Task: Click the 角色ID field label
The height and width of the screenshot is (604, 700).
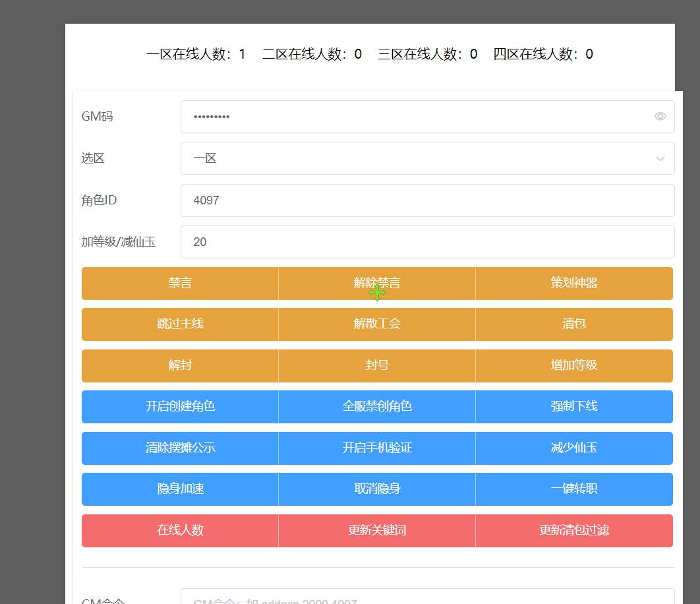Action: (x=99, y=200)
